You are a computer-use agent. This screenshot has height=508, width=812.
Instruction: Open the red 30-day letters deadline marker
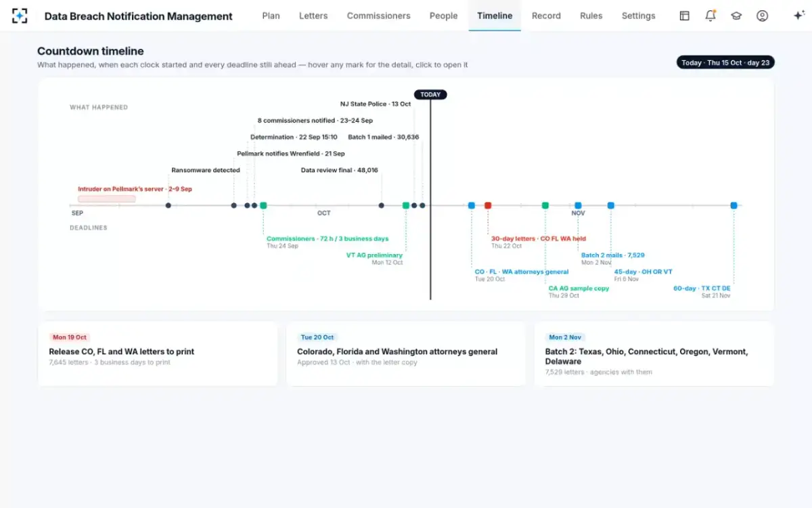pyautogui.click(x=488, y=205)
